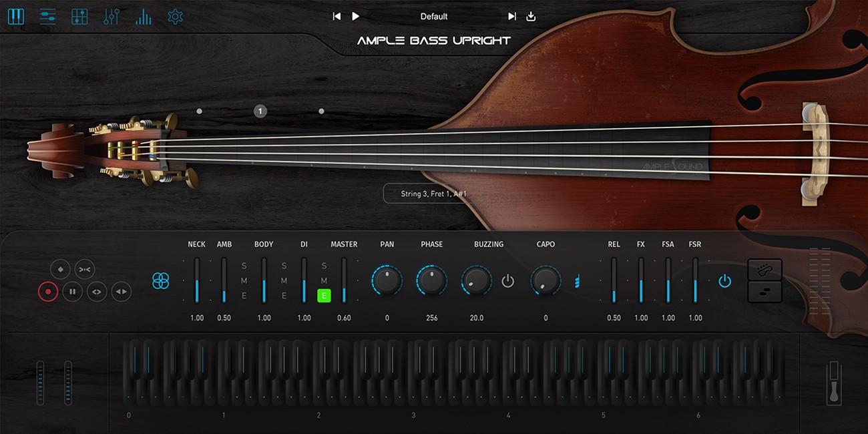The width and height of the screenshot is (868, 434).
Task: Open the tab player panel icon
Action: click(143, 16)
